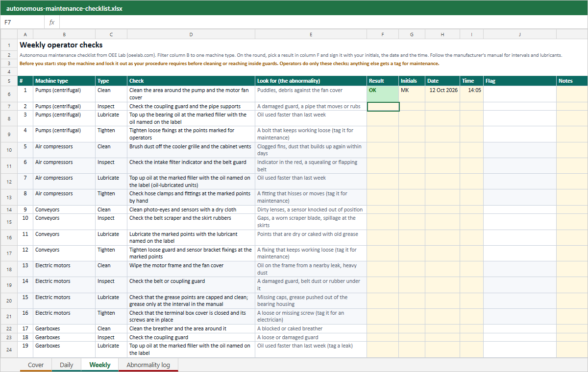Select 'Clean photo-eyes and sensors with a dry cloth'
588x372 pixels.
191,209
